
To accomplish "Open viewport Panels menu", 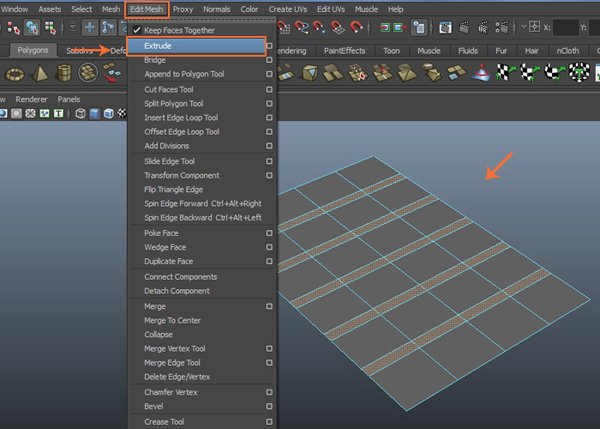I will (x=69, y=100).
